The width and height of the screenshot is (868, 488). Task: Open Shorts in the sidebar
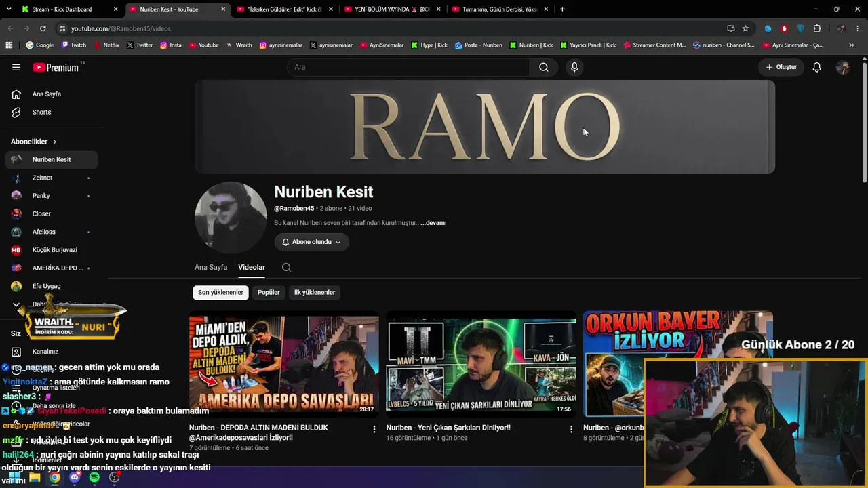point(52,112)
